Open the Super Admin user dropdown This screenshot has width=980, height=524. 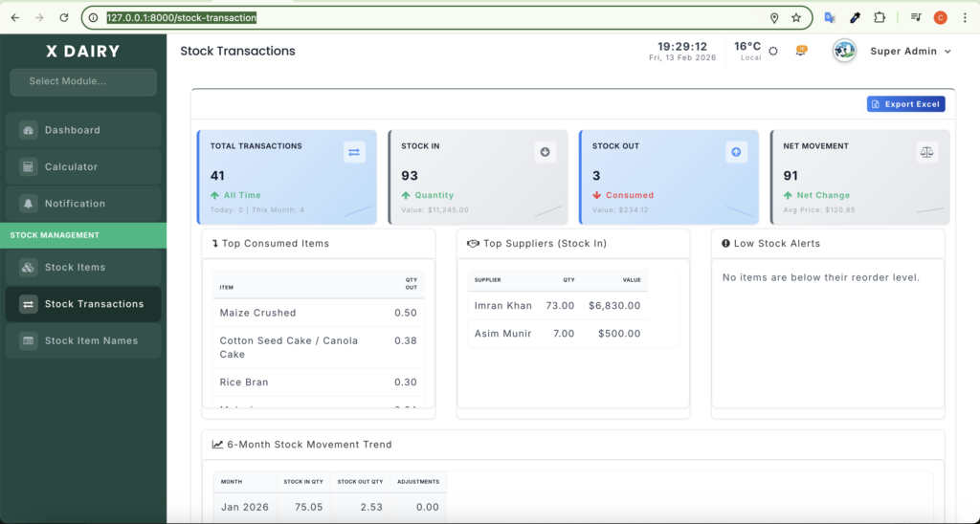(910, 52)
